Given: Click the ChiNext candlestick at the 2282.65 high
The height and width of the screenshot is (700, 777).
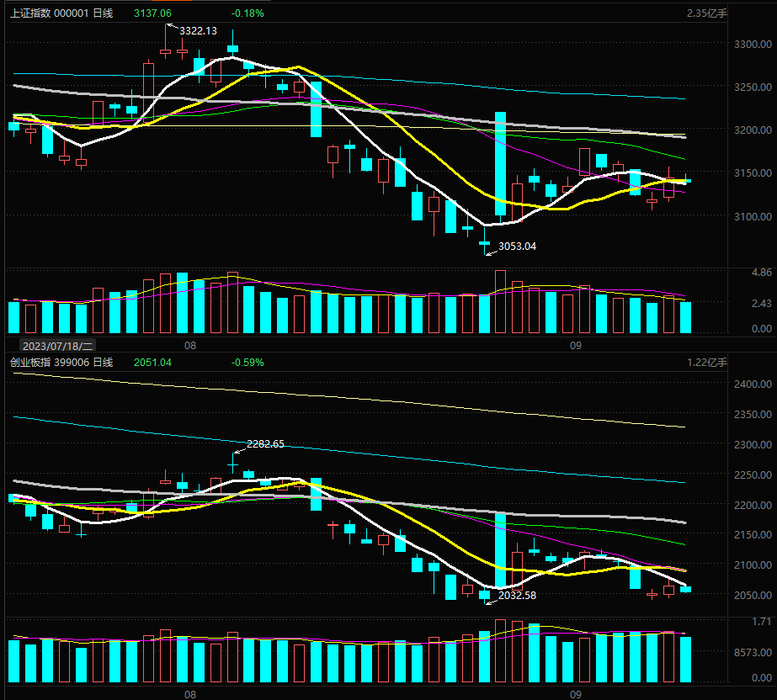Looking at the screenshot, I should (232, 463).
